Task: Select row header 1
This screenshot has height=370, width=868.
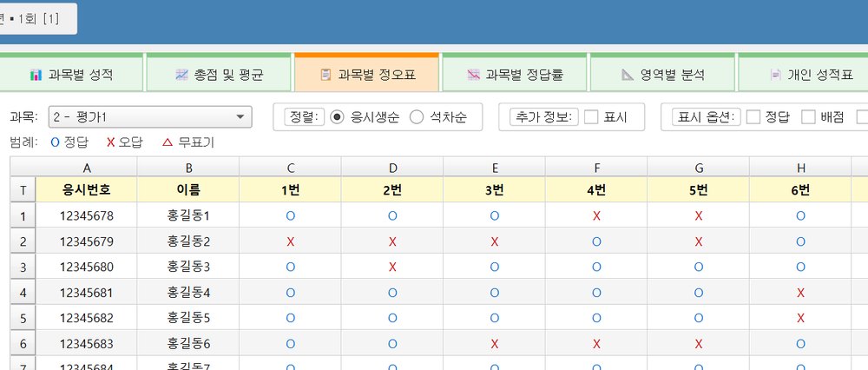Action: click(x=23, y=215)
